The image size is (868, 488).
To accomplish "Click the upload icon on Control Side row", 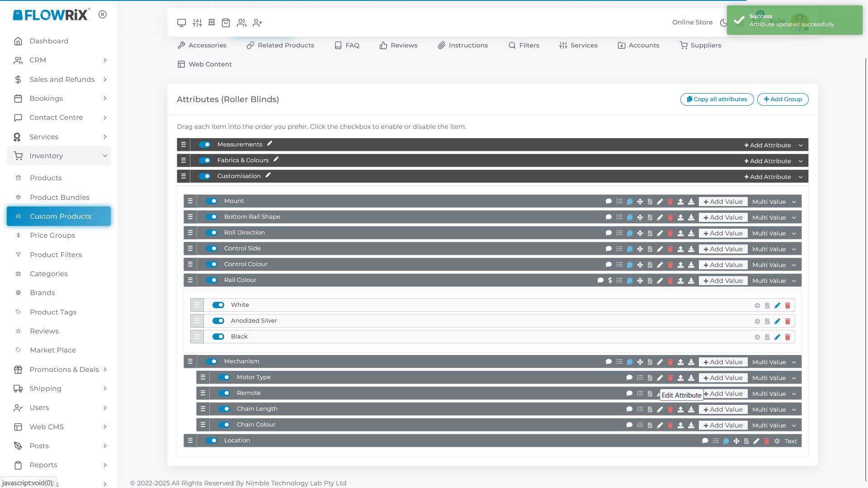I will coord(680,249).
